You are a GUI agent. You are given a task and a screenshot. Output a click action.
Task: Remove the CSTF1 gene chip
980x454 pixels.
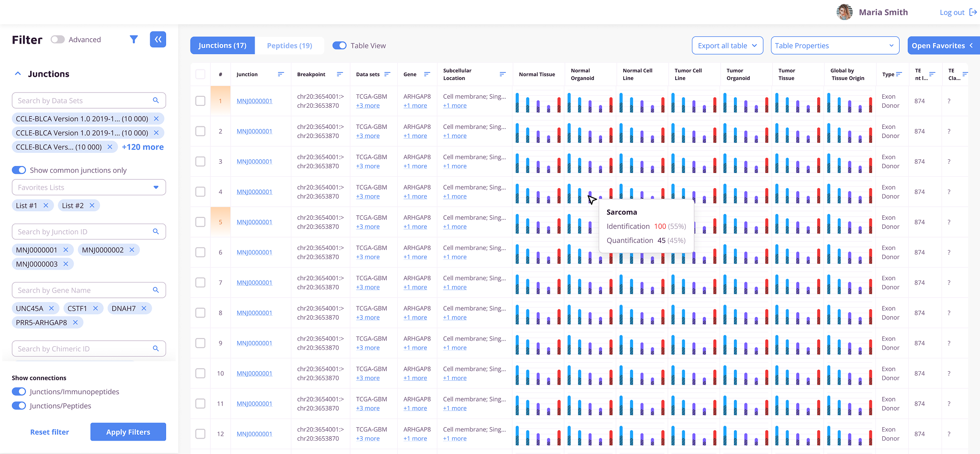pos(95,308)
